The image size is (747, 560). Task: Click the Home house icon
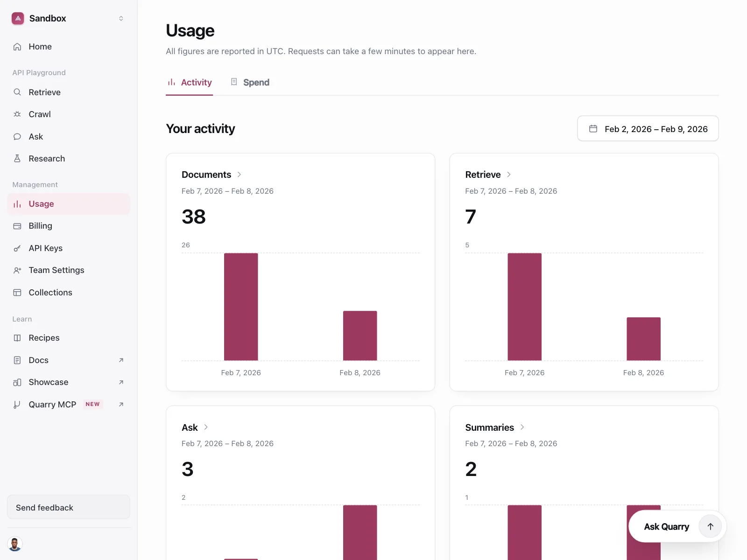(17, 47)
